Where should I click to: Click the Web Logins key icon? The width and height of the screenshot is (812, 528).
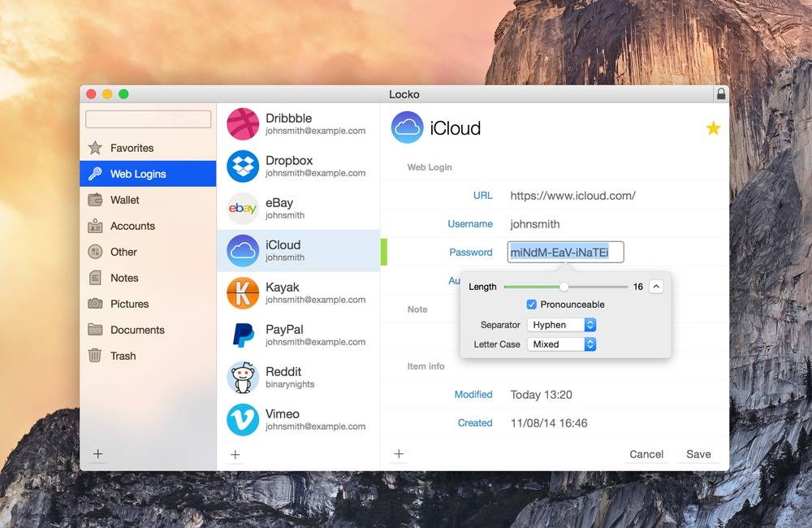pyautogui.click(x=95, y=174)
